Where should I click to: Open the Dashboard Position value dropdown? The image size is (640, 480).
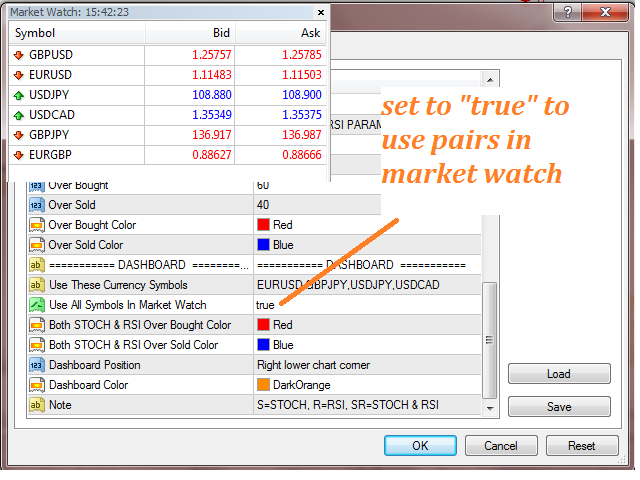[x=367, y=365]
